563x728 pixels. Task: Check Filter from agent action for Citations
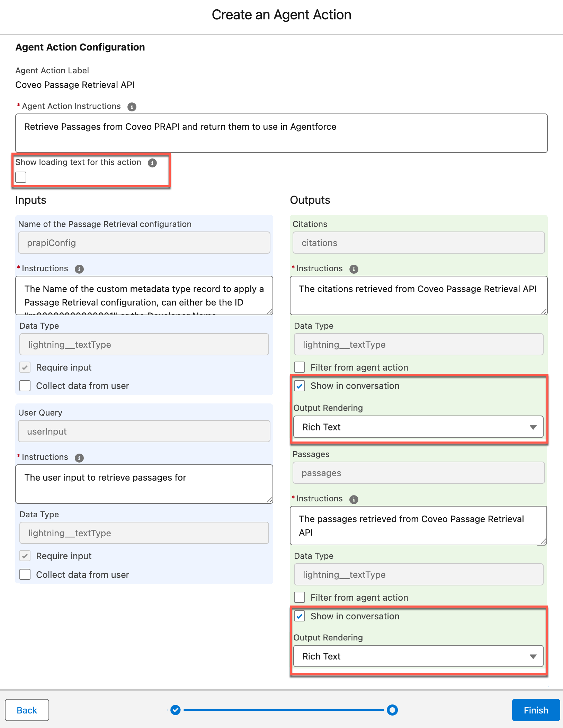pos(300,367)
